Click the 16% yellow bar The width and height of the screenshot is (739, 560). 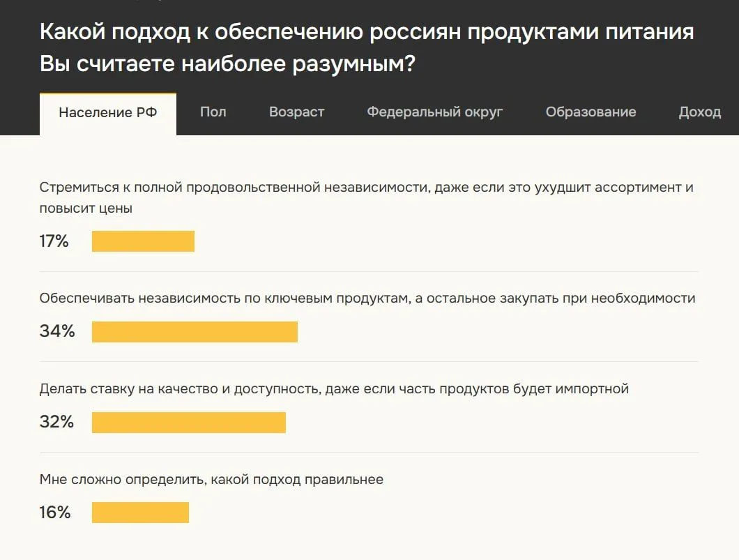(x=140, y=513)
